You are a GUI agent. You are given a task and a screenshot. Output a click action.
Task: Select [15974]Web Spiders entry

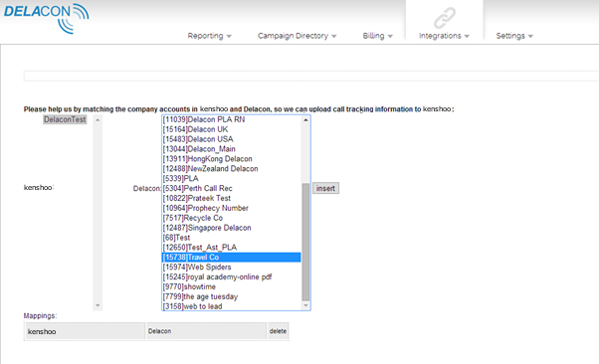[x=232, y=267]
